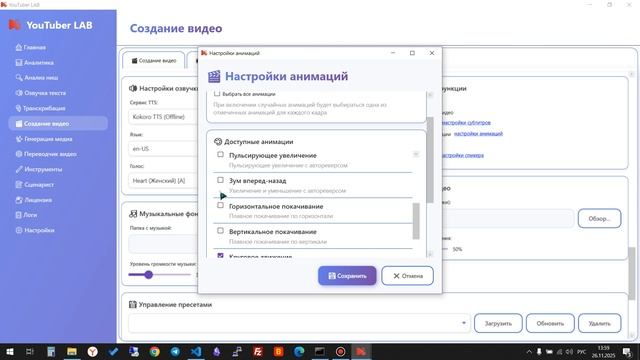Click the Настройки gear icon in sidebar
This screenshot has width=640, height=360.
click(x=19, y=230)
